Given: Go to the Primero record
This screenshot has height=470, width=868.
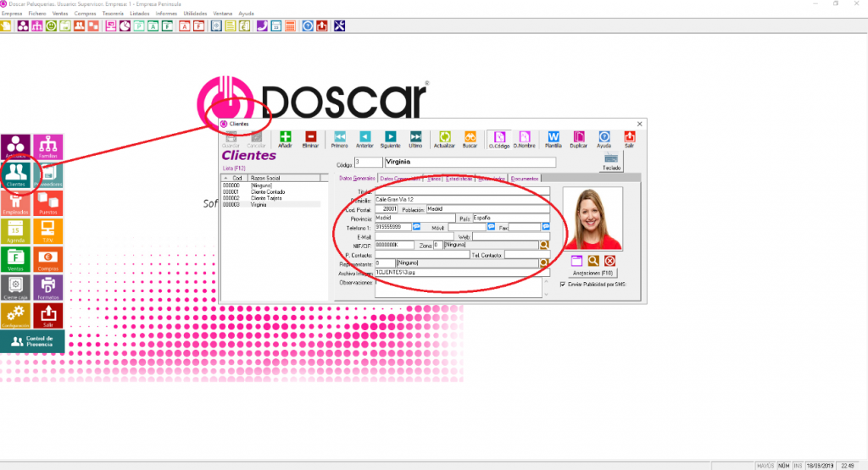Looking at the screenshot, I should [x=339, y=140].
